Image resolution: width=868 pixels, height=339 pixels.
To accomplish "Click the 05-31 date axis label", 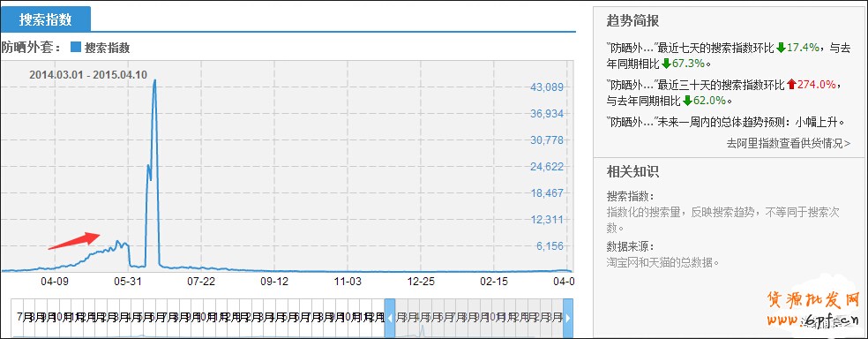I will (x=127, y=282).
